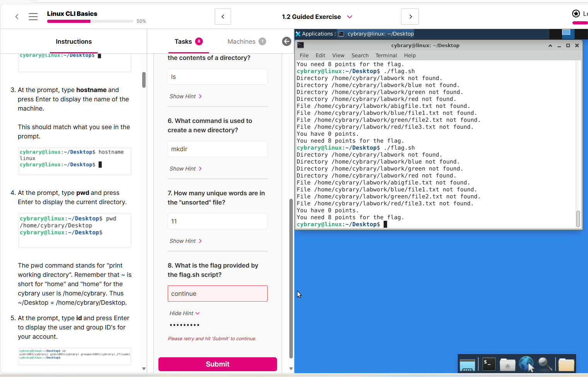588x377 pixels.
Task: Click Show Desktop icon in the dock
Action: [467, 364]
